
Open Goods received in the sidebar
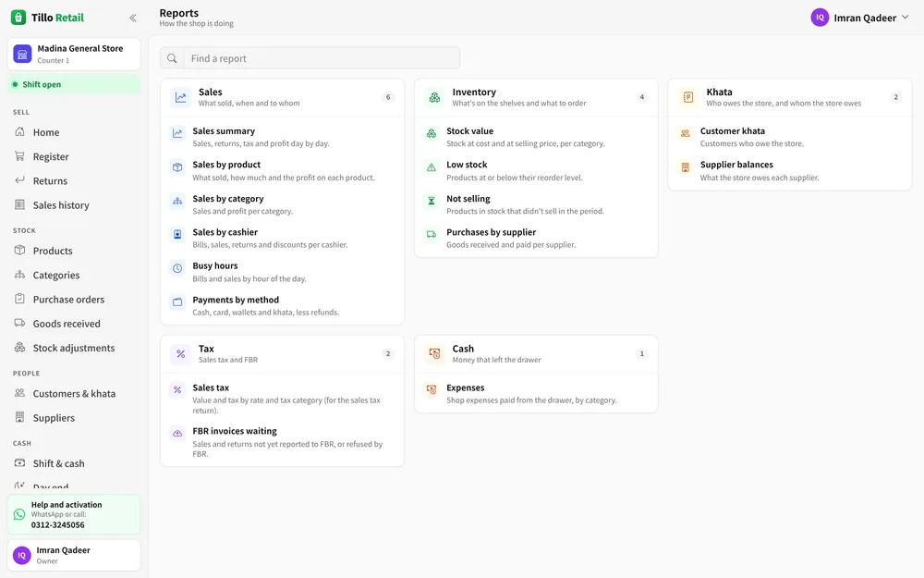point(74,323)
